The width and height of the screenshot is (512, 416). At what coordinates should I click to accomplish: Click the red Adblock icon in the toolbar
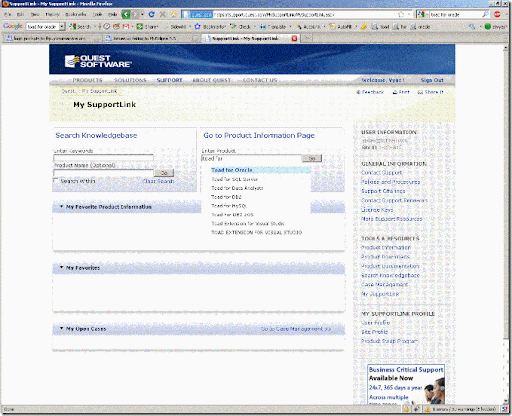tap(497, 14)
